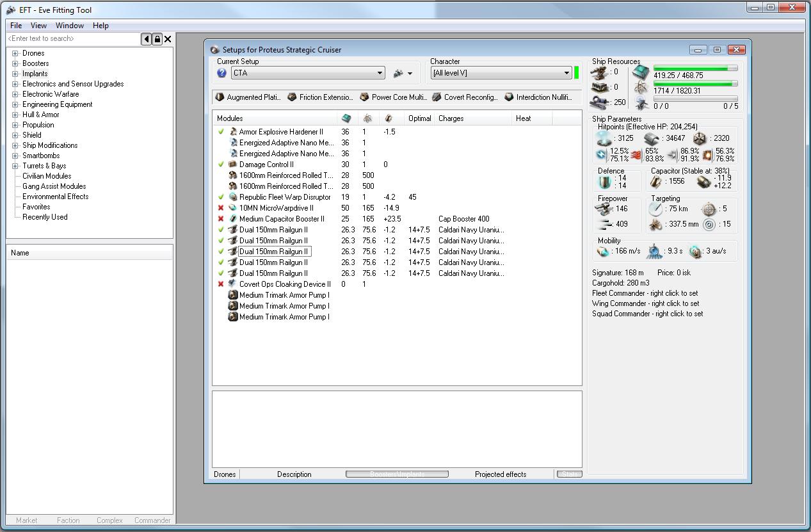This screenshot has height=532, width=811.
Task: Toggle Damage Control II active checkmark
Action: pyautogui.click(x=221, y=165)
